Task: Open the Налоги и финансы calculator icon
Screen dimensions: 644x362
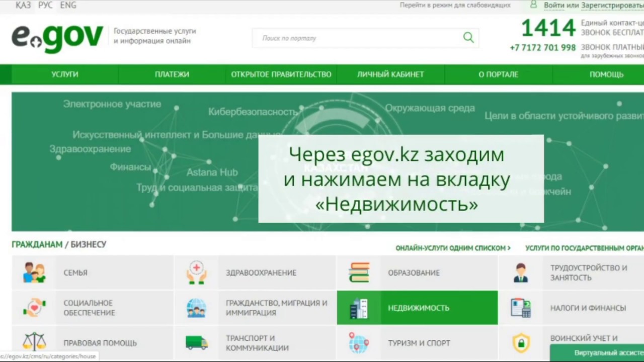Action: 521,308
